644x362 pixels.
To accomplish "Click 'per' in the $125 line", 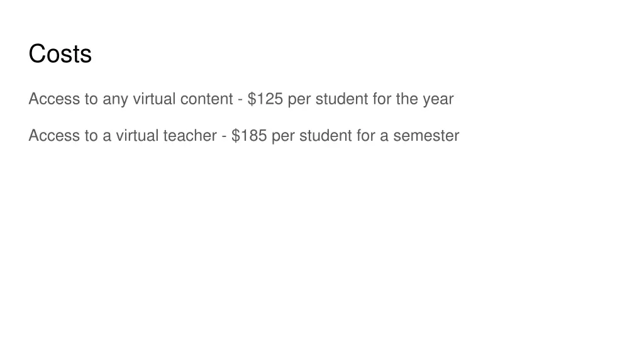I will [x=299, y=100].
